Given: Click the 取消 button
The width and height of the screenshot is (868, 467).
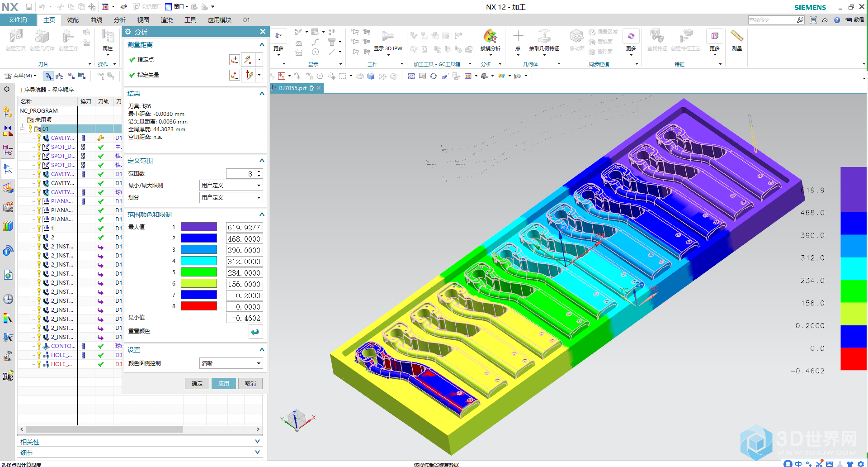Looking at the screenshot, I should tap(250, 384).
